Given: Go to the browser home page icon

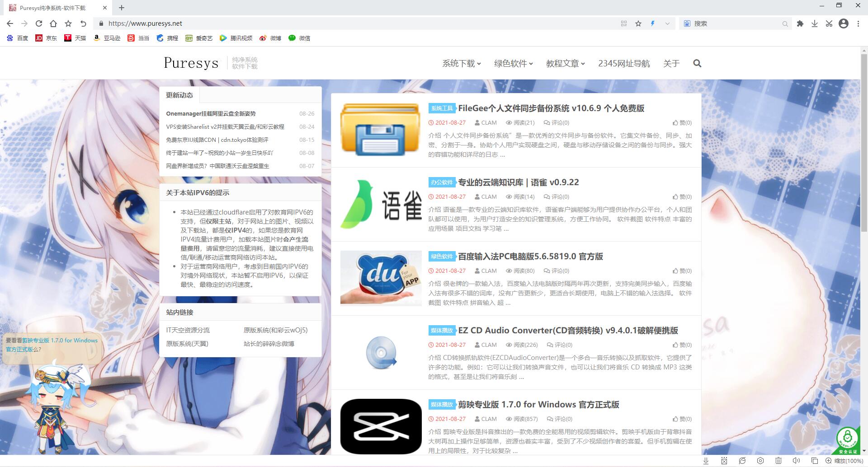Looking at the screenshot, I should pyautogui.click(x=53, y=23).
